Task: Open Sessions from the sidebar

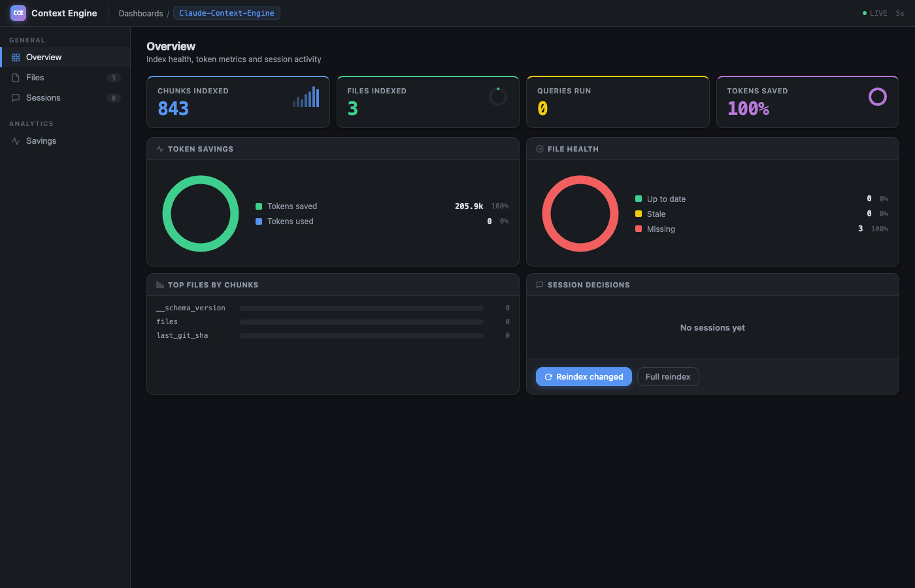Action: (x=65, y=98)
